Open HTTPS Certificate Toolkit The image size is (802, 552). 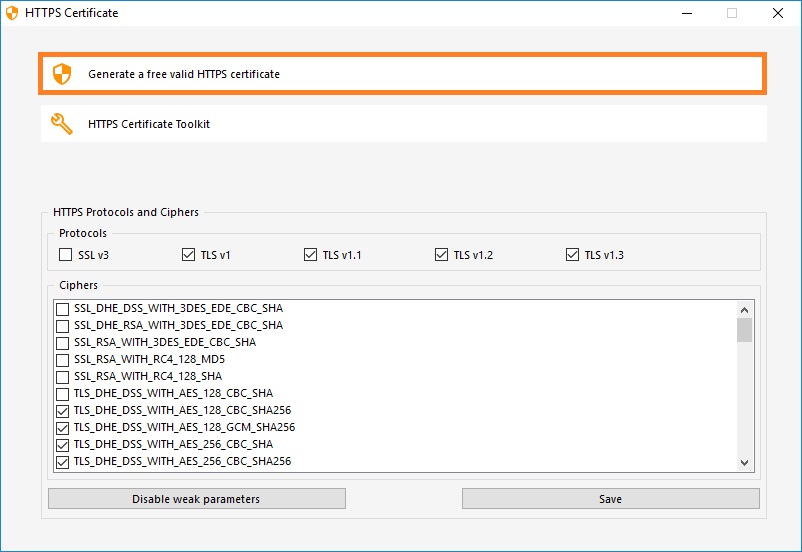click(149, 124)
